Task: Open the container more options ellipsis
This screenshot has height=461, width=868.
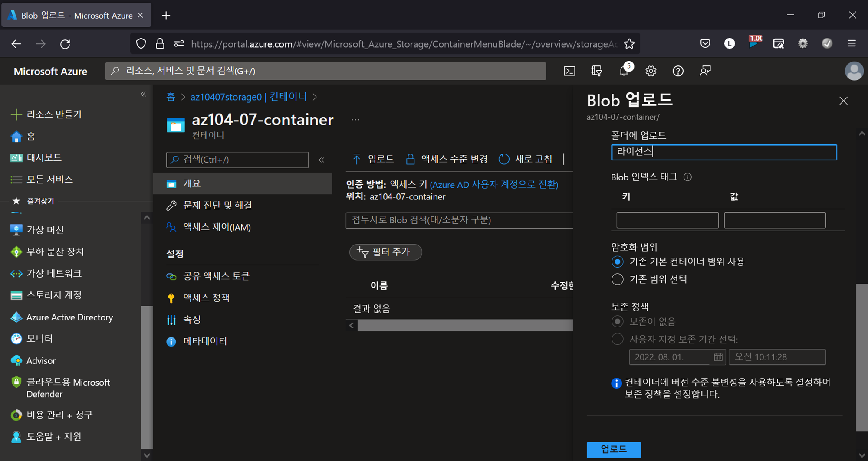Action: point(355,120)
